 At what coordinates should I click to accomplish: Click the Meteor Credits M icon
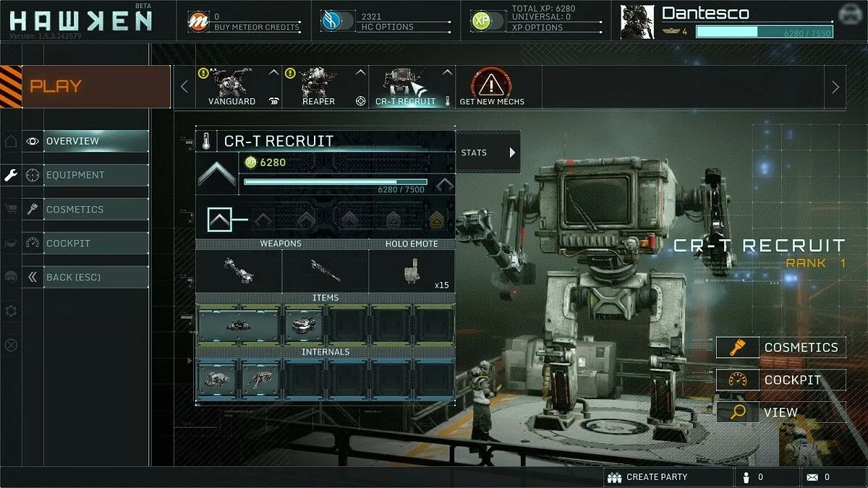click(197, 21)
